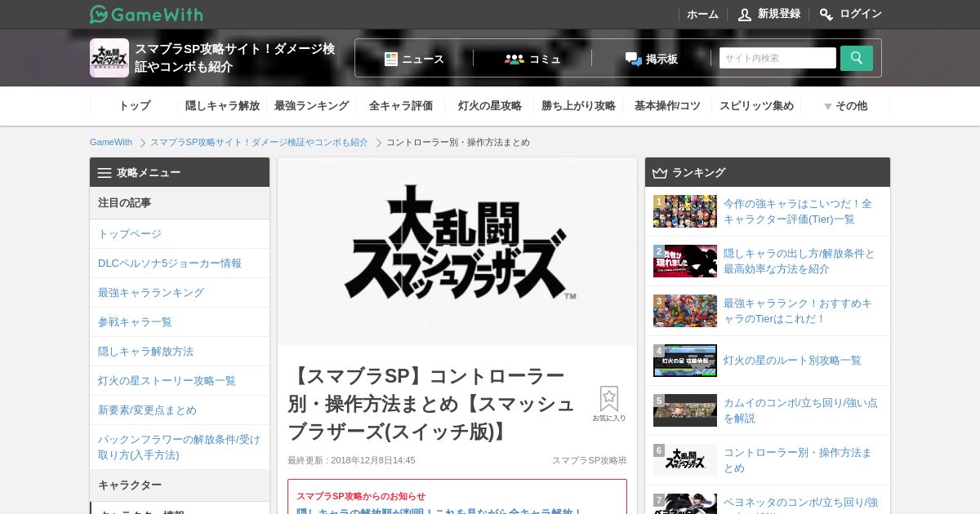Open 最強キャラランキング sidebar link

[180, 292]
